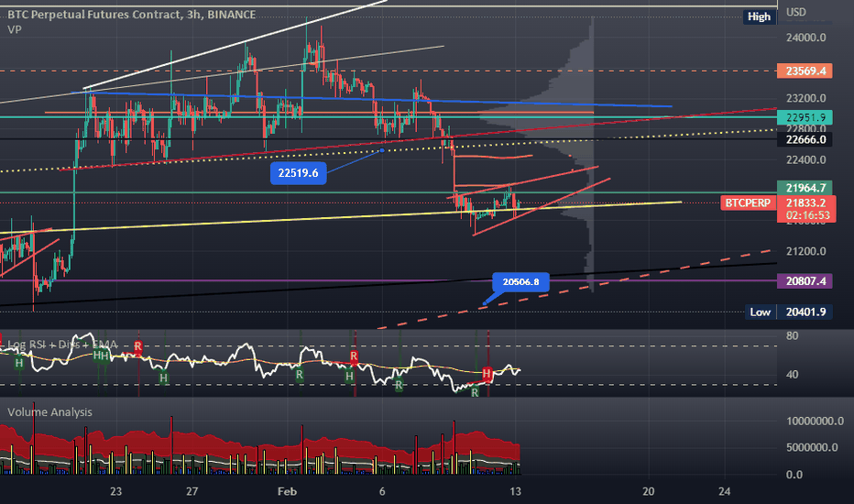The width and height of the screenshot is (854, 504).
Task: Click the 20807.4 purple price label
Action: tap(805, 281)
